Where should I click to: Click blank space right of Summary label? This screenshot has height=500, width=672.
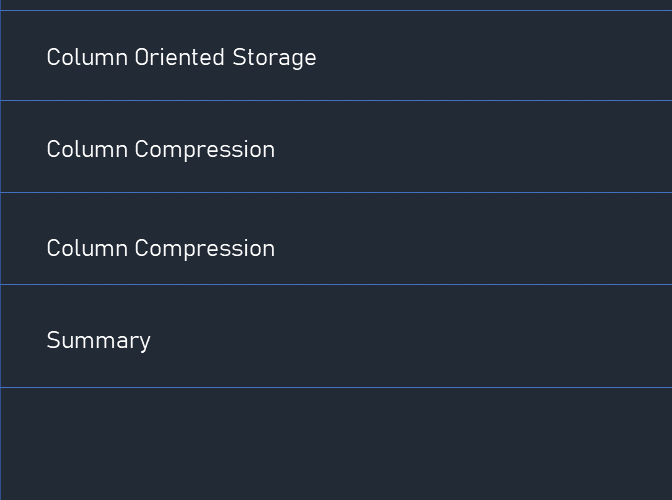[411, 336]
